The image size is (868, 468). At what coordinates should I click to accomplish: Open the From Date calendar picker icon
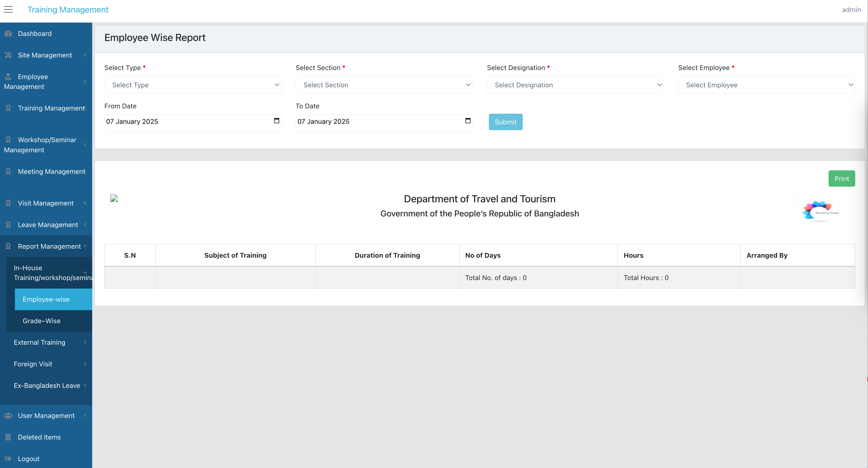point(277,121)
